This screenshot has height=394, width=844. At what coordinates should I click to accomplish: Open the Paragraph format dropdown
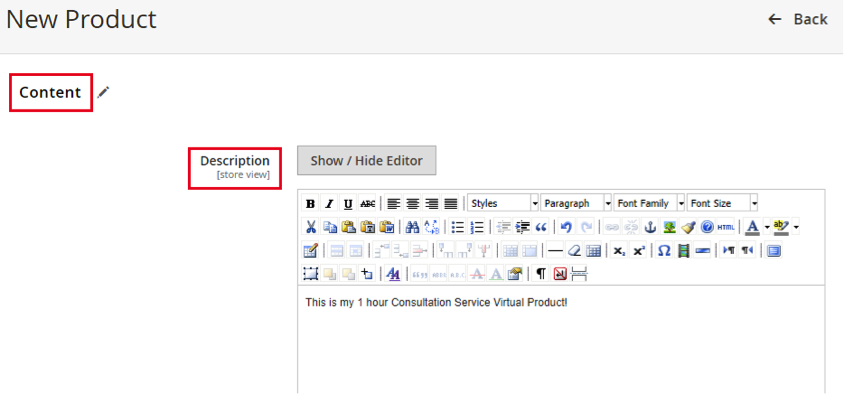(576, 203)
